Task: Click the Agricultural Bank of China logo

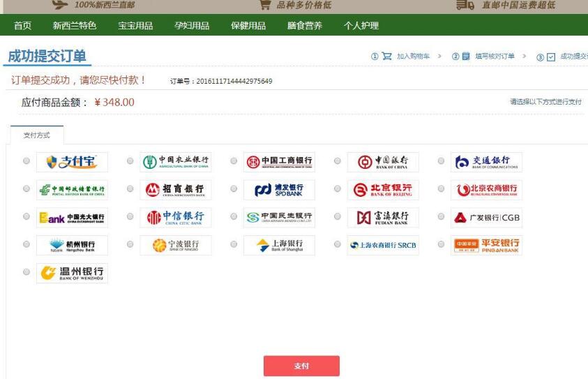Action: click(x=176, y=162)
